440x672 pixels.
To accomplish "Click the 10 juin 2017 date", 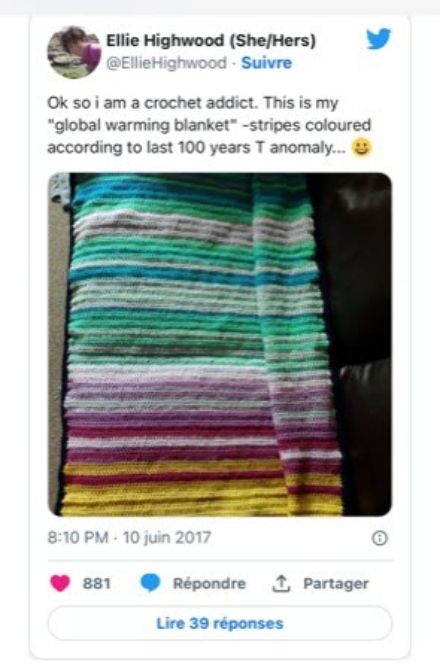I will 167,537.
